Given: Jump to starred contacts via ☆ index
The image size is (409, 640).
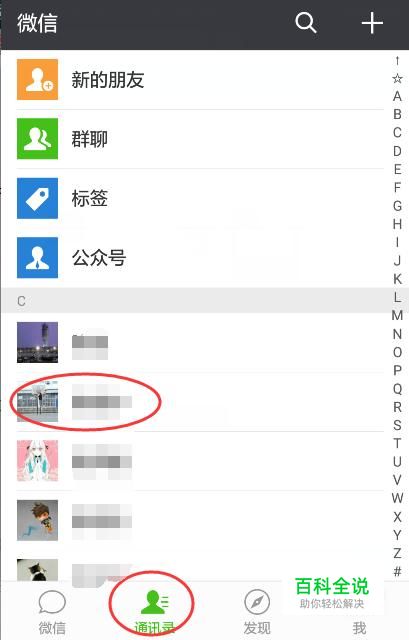Looking at the screenshot, I should [397, 78].
